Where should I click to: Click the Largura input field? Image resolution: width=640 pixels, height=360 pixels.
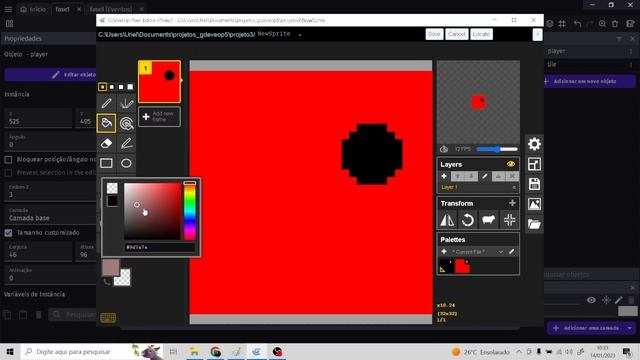[x=38, y=251]
